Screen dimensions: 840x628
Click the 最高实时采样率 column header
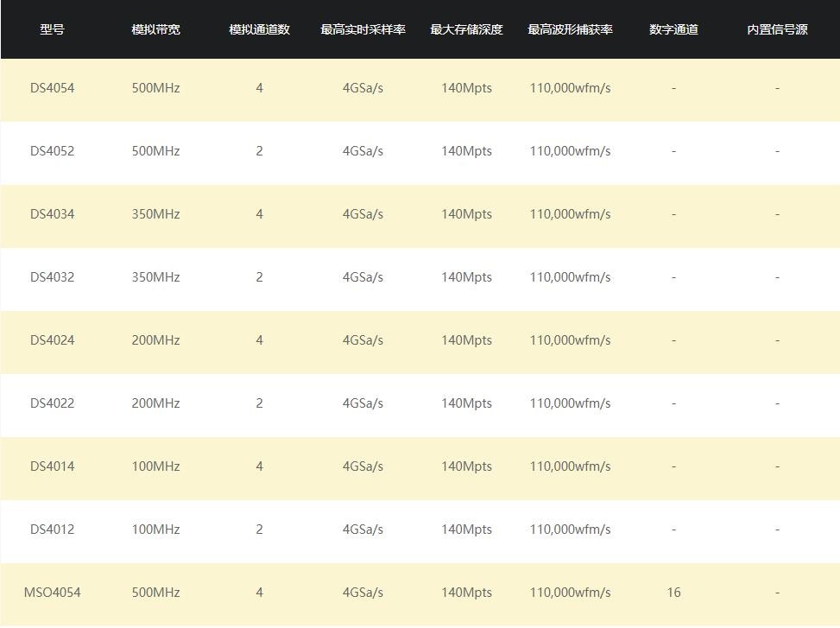coord(363,29)
